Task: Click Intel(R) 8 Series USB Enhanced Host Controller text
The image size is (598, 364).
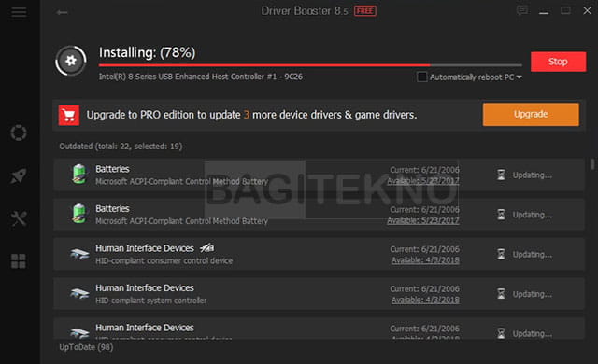Action: click(201, 77)
